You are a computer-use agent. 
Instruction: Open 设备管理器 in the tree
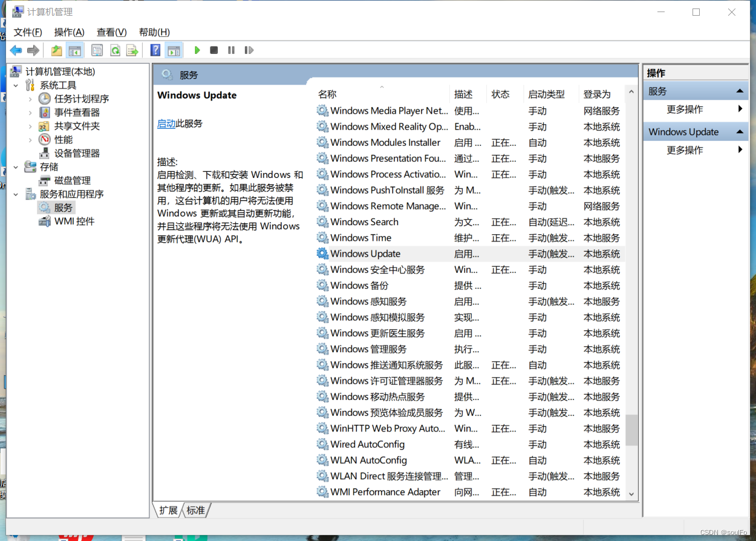pos(77,153)
